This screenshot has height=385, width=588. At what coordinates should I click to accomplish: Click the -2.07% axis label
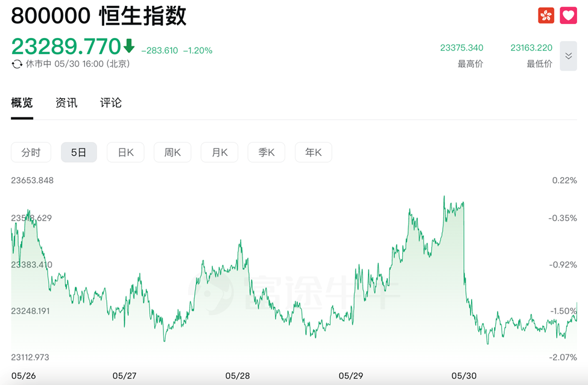pos(563,357)
